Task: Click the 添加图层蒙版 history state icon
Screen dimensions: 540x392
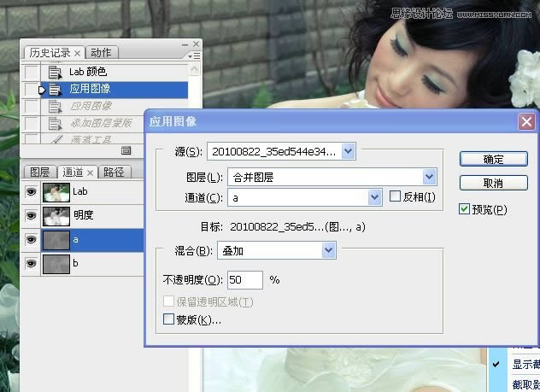Action: point(56,123)
